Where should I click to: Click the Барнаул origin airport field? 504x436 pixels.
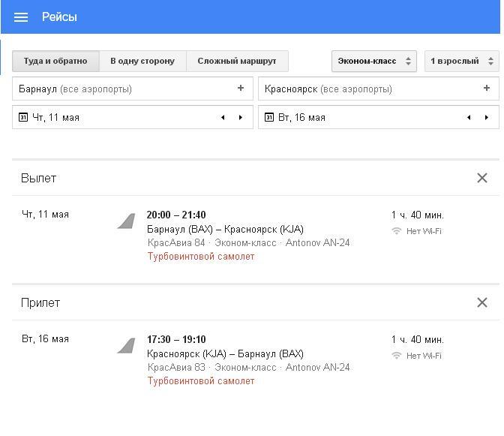[133, 89]
